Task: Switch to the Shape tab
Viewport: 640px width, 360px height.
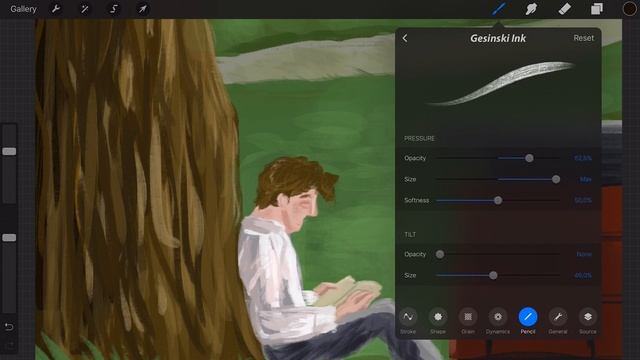Action: click(x=438, y=321)
